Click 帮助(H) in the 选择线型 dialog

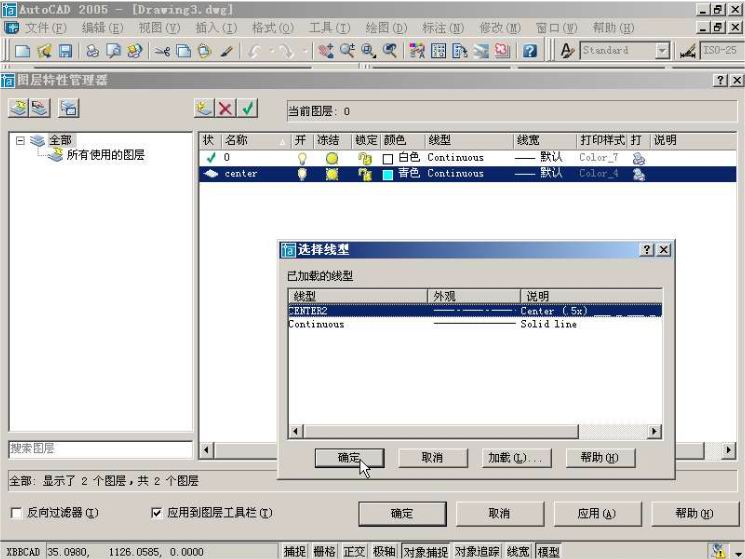pyautogui.click(x=600, y=458)
